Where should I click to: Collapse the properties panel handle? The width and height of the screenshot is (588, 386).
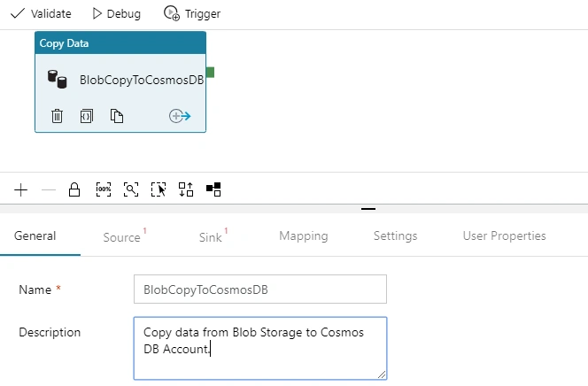click(368, 209)
